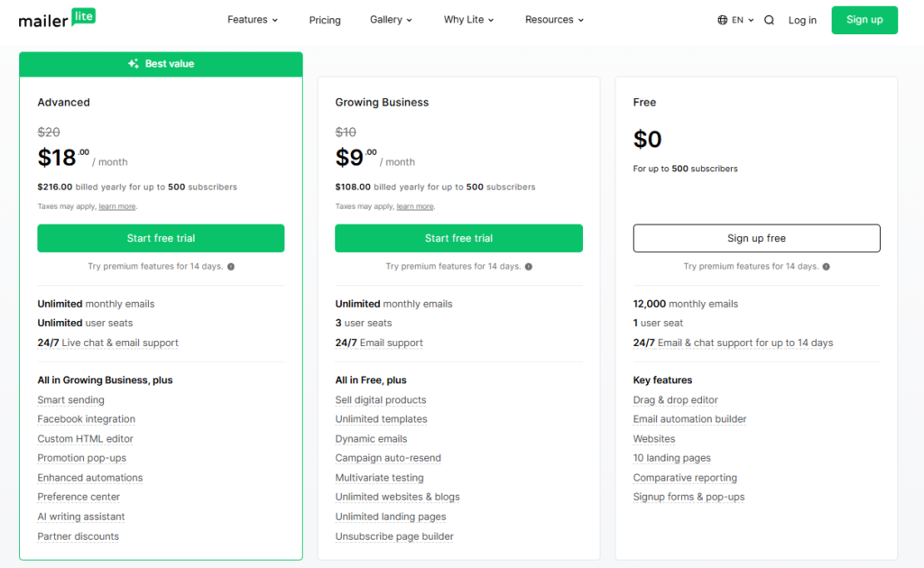Click Sign up free button
Viewport: 924px width, 568px height.
pos(756,238)
